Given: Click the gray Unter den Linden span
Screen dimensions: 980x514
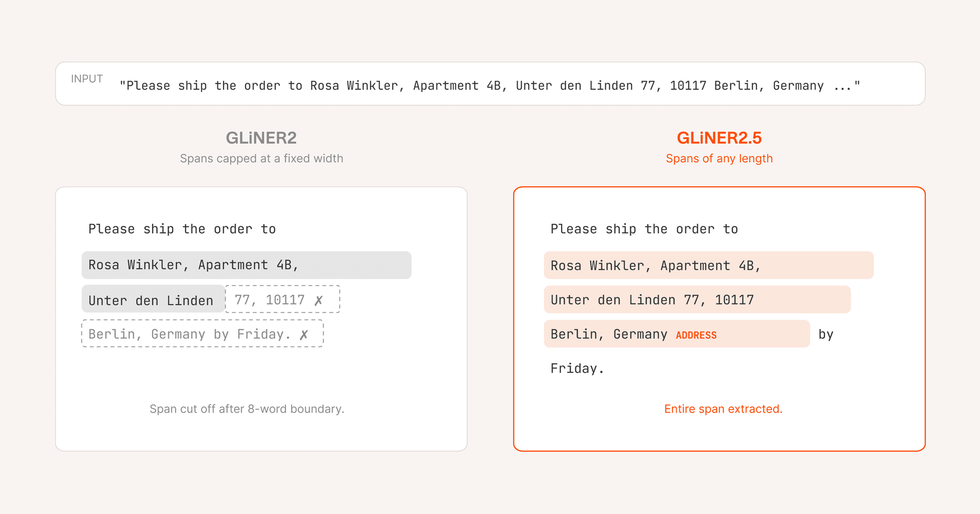Looking at the screenshot, I should click(153, 299).
